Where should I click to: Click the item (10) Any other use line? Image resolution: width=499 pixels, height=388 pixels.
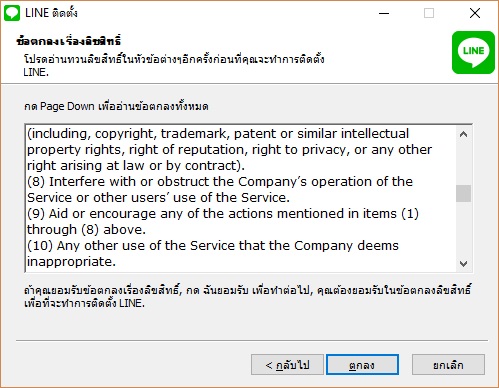coord(213,253)
